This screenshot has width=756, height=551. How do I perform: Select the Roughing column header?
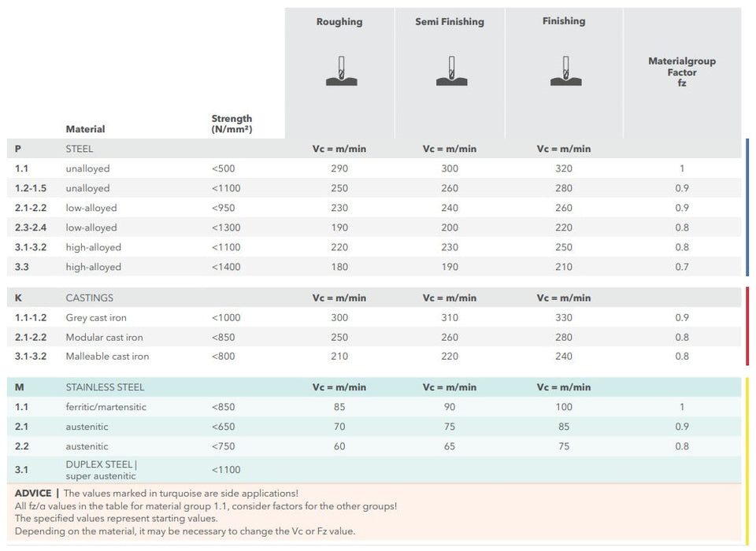[x=339, y=22]
